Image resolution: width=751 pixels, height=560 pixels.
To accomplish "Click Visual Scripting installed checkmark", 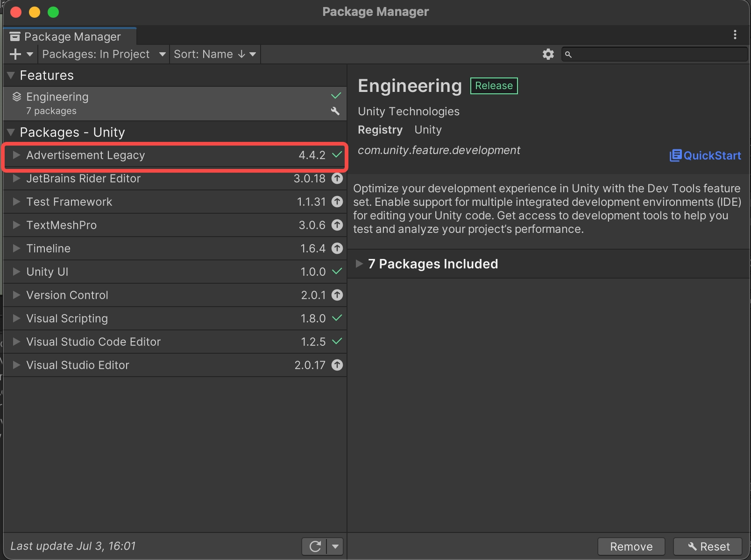I will click(337, 318).
